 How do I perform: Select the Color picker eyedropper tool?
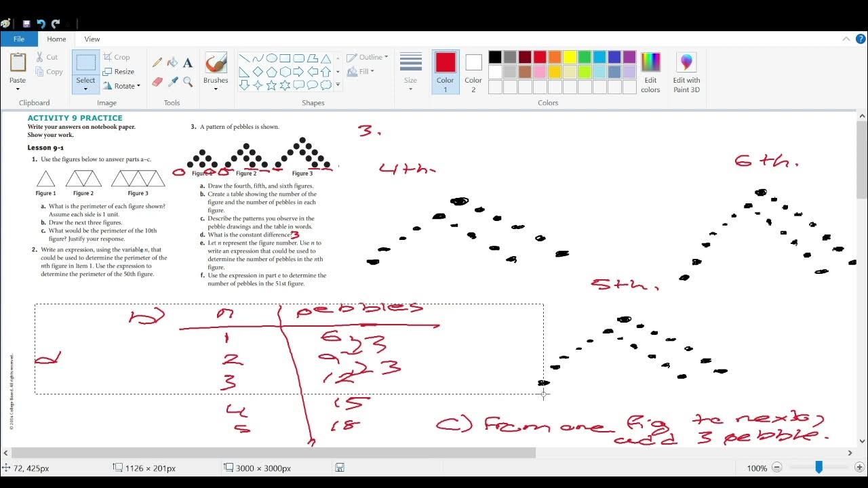(172, 81)
